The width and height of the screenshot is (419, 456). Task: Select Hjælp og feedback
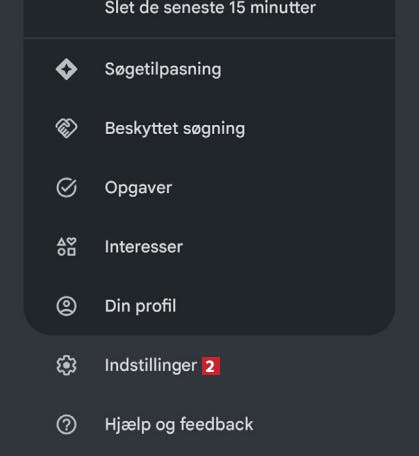click(x=209, y=424)
